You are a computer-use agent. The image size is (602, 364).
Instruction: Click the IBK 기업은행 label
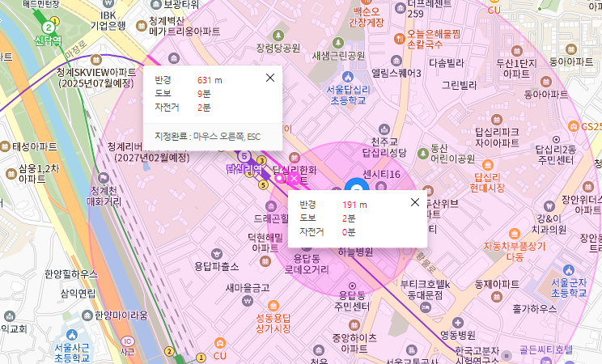tap(108, 20)
